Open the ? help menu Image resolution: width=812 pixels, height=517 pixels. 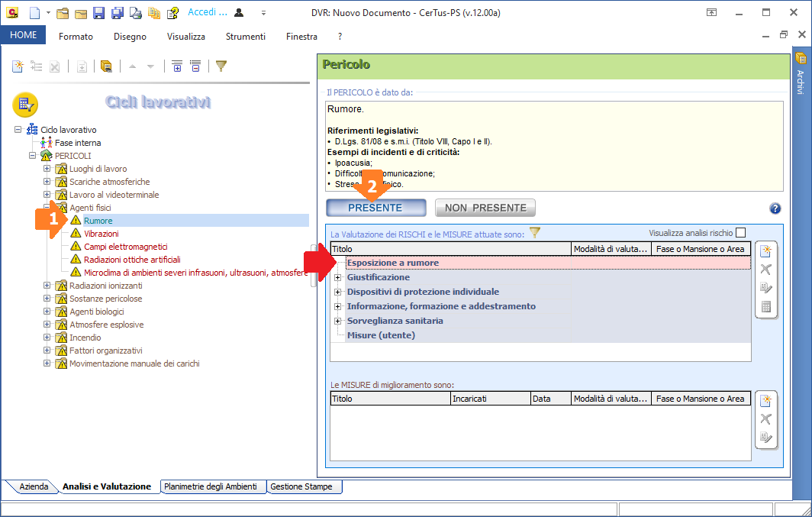click(340, 36)
